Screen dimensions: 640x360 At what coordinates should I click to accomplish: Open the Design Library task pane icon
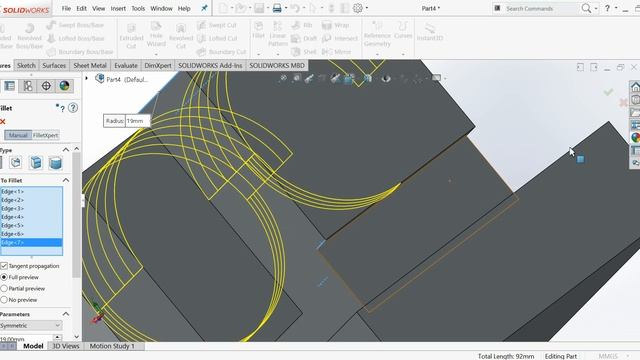[x=636, y=100]
